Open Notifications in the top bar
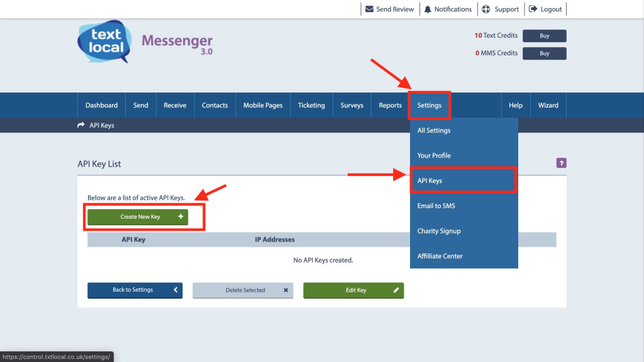644x362 pixels. 448,9
